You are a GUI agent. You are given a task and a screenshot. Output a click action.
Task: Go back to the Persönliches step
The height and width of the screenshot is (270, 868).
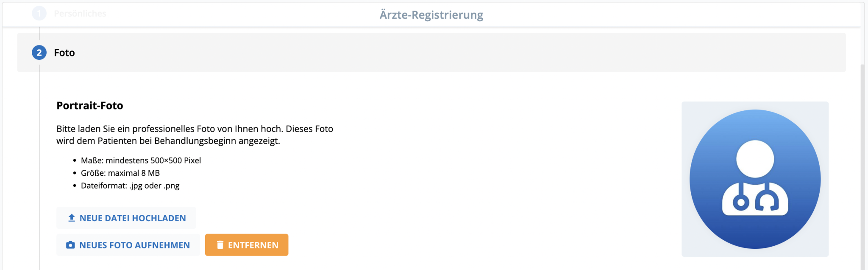click(80, 14)
